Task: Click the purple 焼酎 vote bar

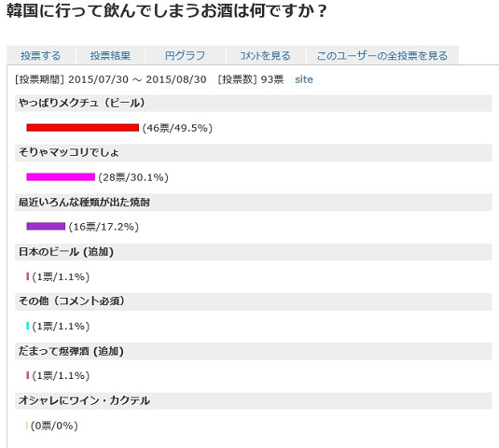Action: (x=46, y=227)
